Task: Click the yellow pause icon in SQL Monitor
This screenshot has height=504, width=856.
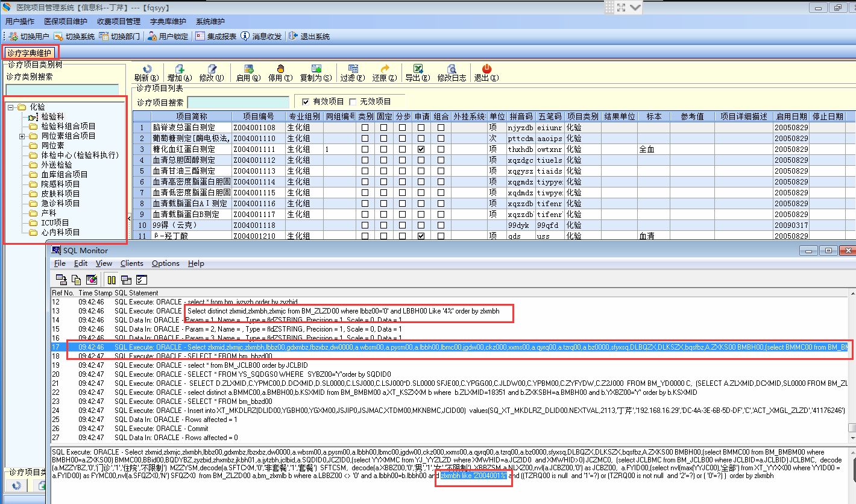Action: pos(112,279)
